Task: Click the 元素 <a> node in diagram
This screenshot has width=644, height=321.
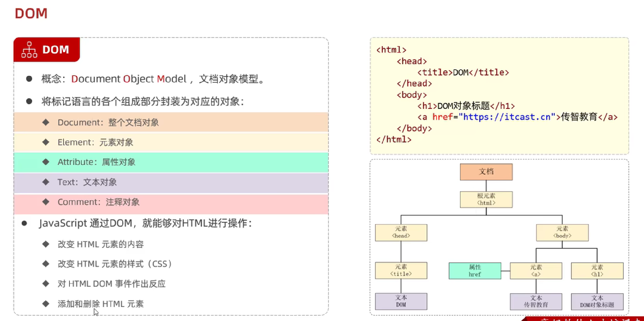Action: tap(536, 271)
